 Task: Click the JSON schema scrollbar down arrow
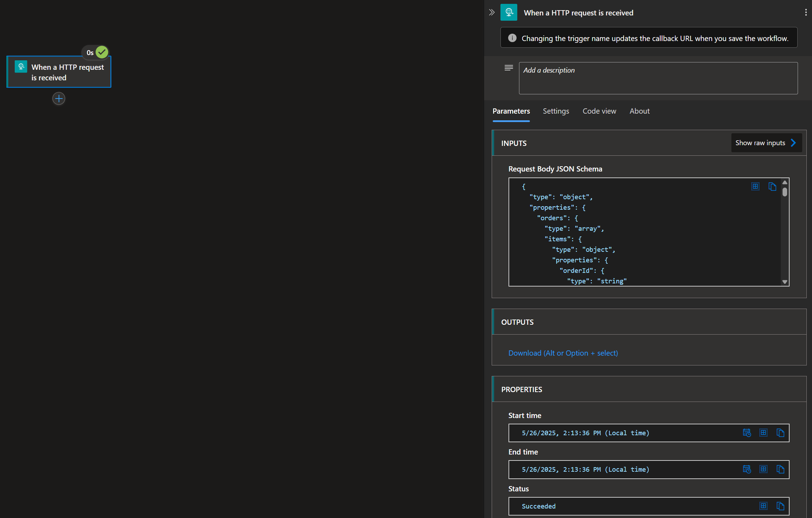click(x=785, y=282)
